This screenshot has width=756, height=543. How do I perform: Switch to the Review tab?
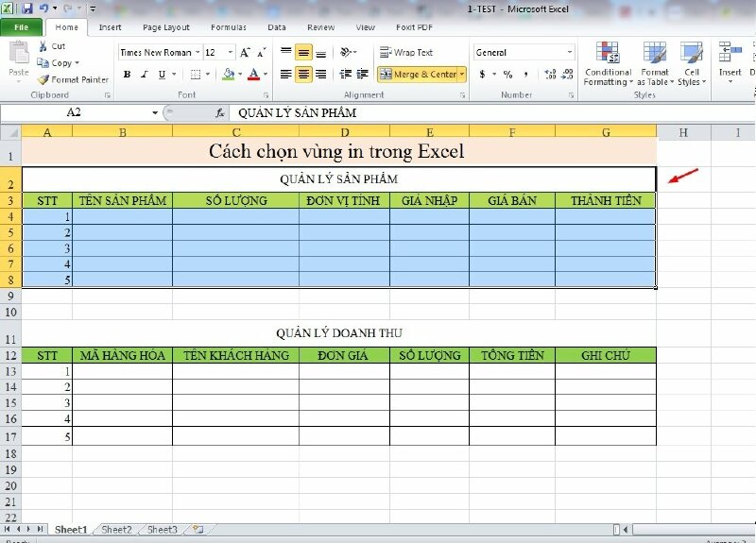pos(320,27)
